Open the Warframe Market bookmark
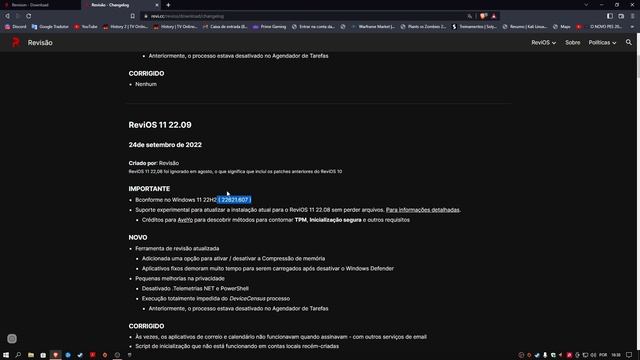This screenshot has width=640, height=360. click(373, 27)
